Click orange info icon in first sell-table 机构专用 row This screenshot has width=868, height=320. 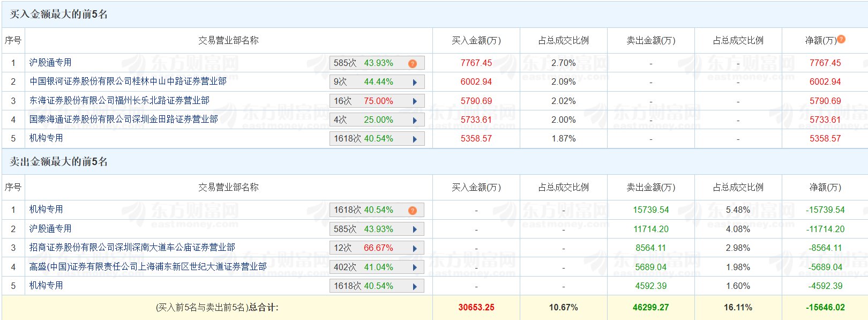(412, 211)
